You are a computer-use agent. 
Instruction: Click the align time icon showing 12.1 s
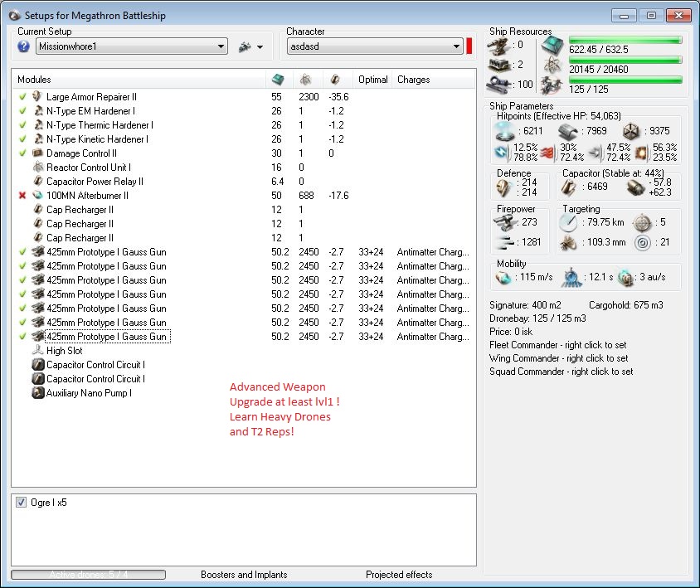(571, 277)
